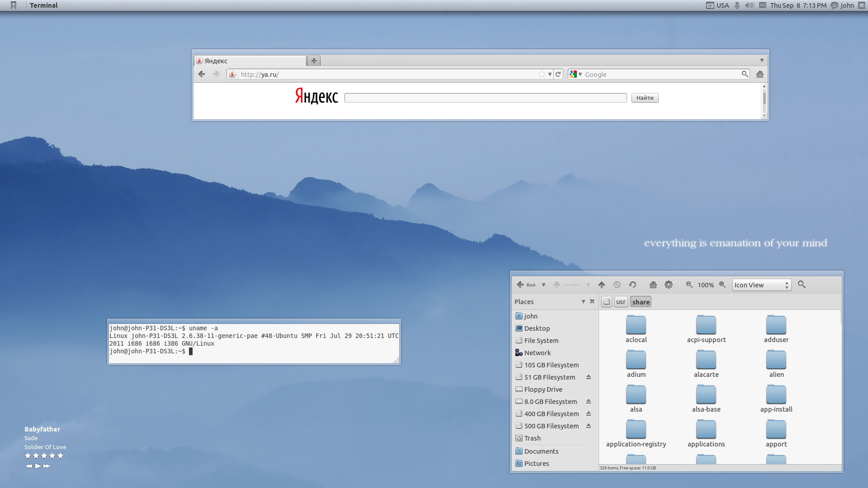Click Back in the file manager
This screenshot has width=868, height=488.
526,285
